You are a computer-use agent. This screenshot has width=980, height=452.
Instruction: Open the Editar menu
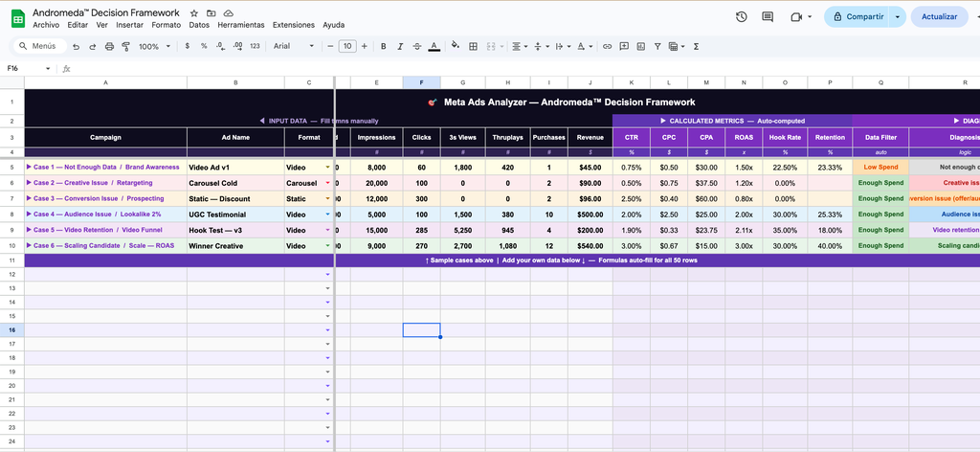(x=78, y=25)
